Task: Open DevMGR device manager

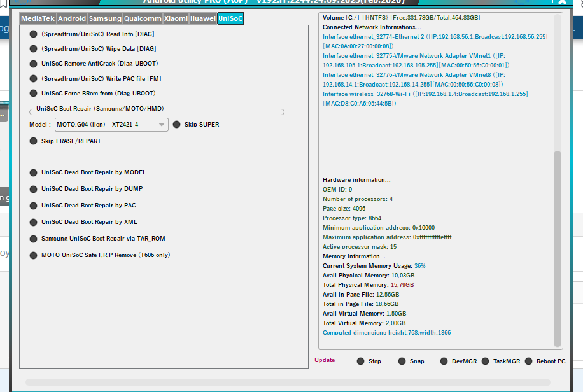Action: (458, 361)
